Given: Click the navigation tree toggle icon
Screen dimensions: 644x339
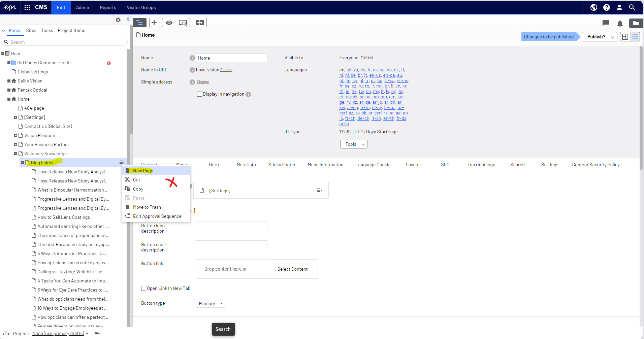Looking at the screenshot, I should click(140, 23).
